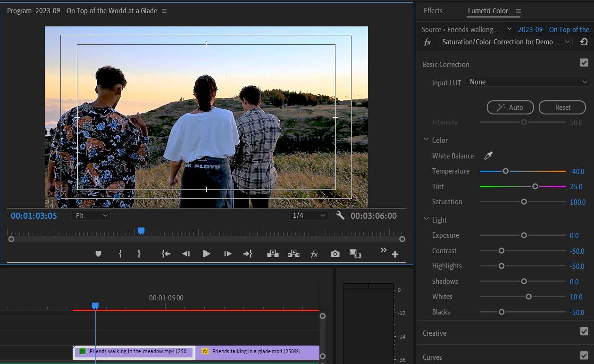
Task: Click the Lift button
Action: tap(273, 254)
